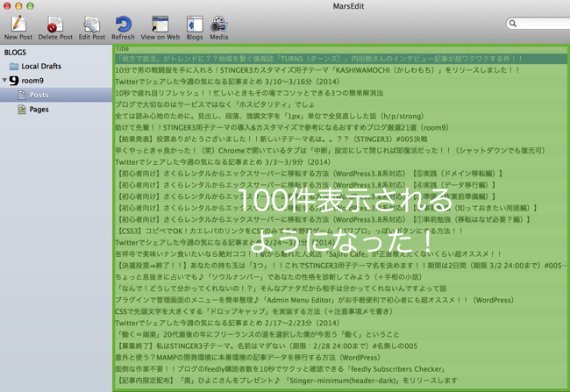The width and height of the screenshot is (570, 392).
Task: Select さくらレンタル post ④実践 データ移行編
Action: [340, 185]
